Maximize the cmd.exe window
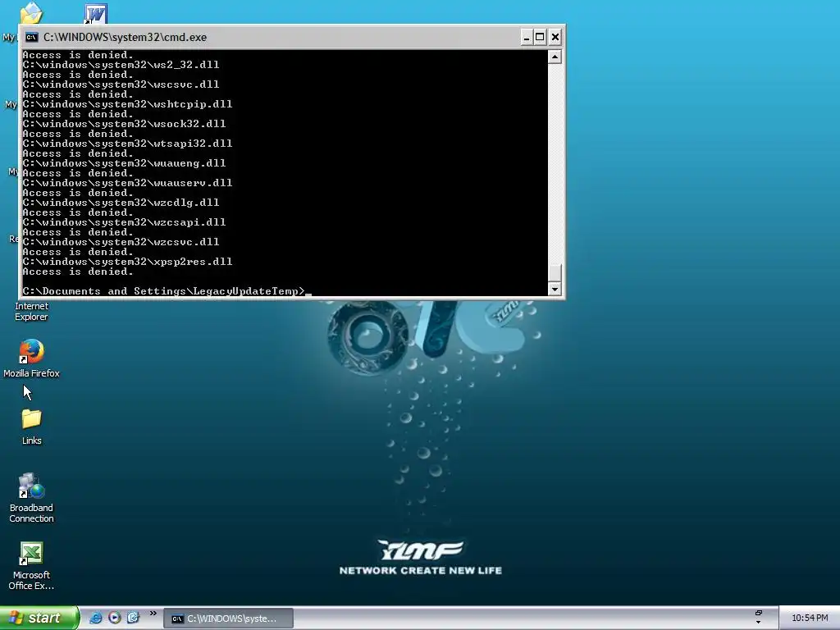 (540, 37)
